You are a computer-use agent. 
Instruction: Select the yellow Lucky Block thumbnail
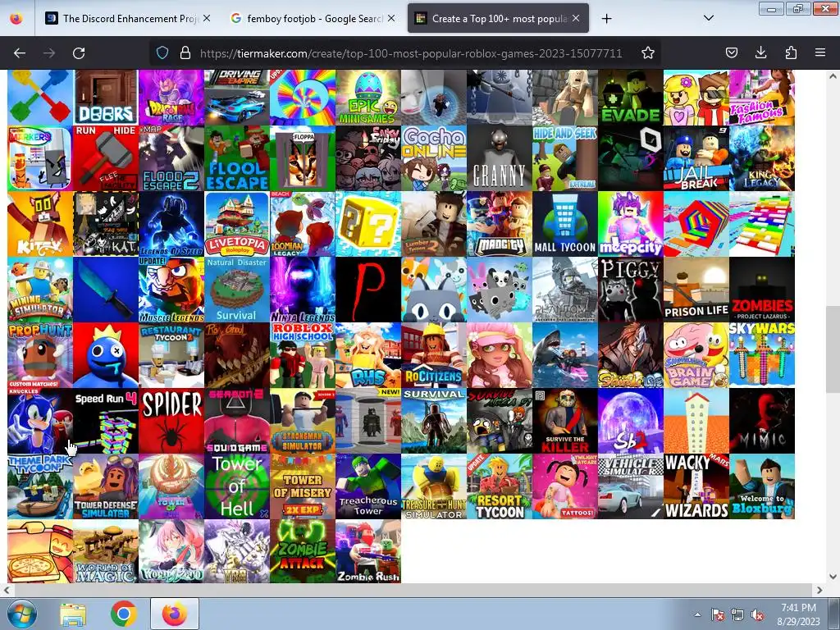[368, 224]
